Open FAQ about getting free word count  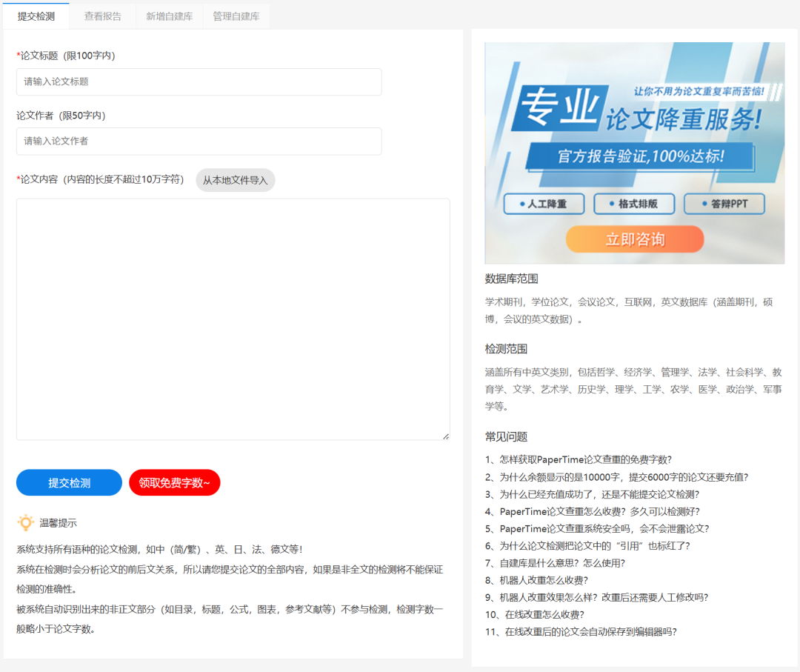click(579, 460)
